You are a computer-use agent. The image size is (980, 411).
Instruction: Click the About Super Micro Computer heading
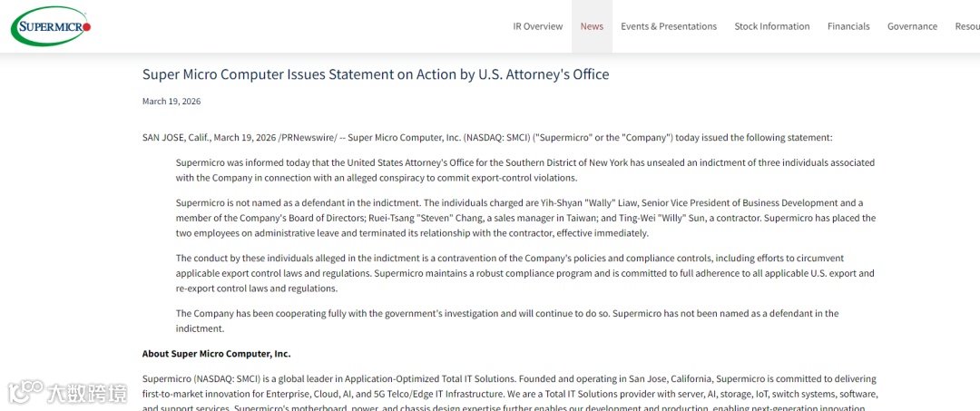coord(216,354)
